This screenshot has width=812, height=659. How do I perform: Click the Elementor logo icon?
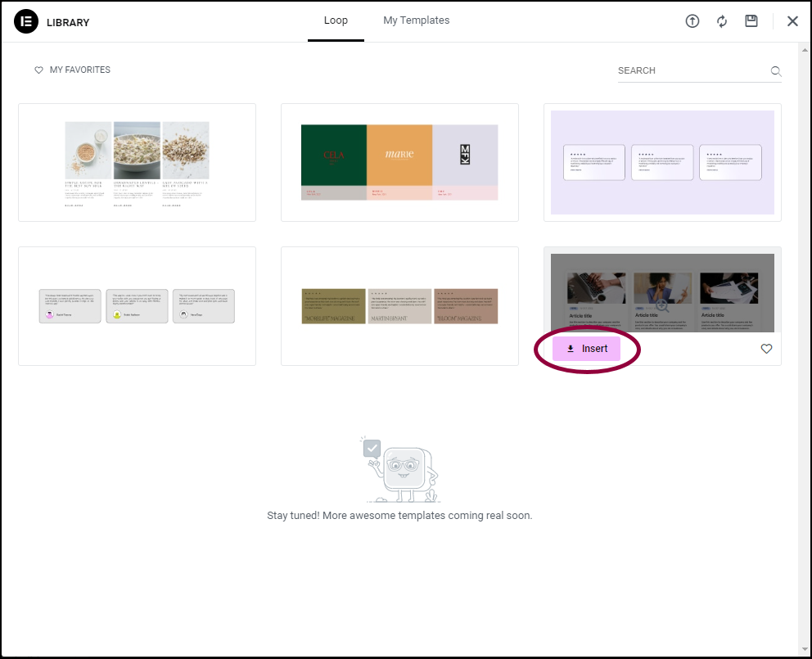click(x=26, y=22)
